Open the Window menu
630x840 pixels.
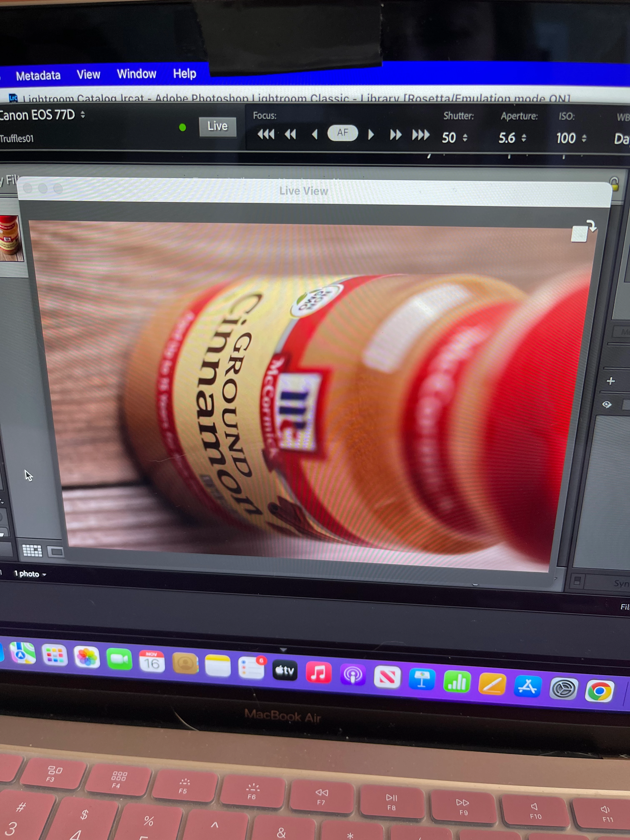(x=136, y=74)
